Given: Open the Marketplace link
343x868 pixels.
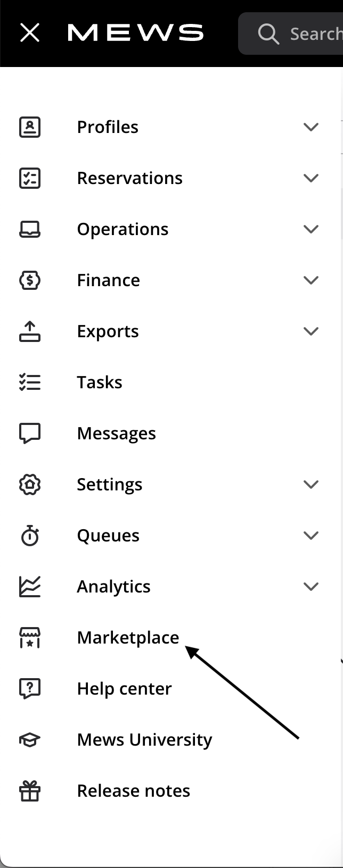Looking at the screenshot, I should point(128,638).
